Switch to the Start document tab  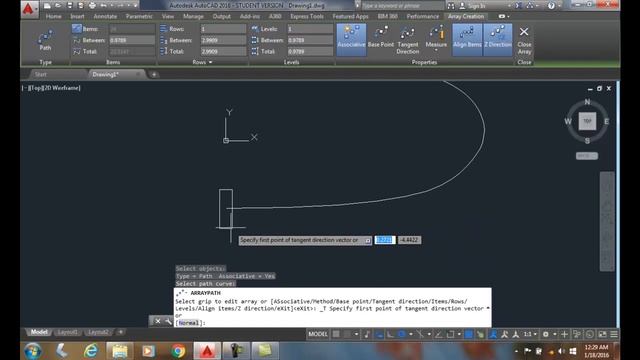coord(40,74)
